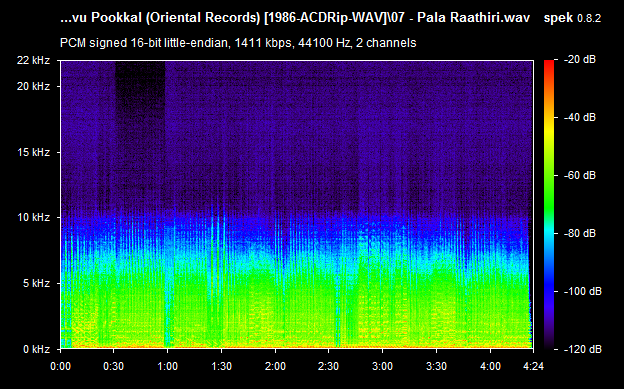Click the 1:00 time axis label

click(x=168, y=366)
